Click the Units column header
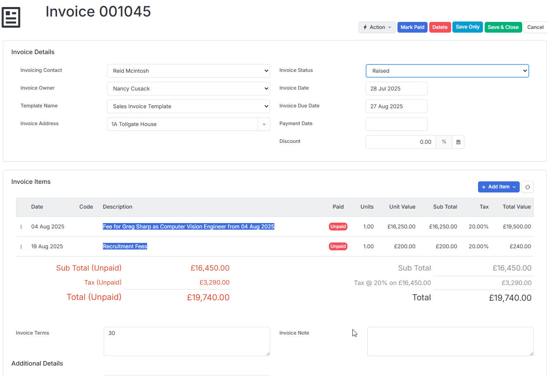Image resolution: width=547 pixels, height=392 pixels. click(x=367, y=207)
